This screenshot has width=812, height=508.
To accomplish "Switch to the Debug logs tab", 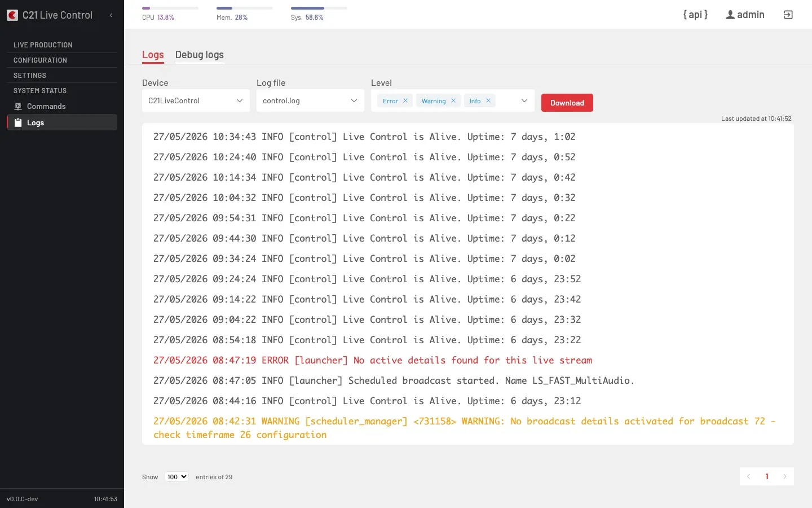I will pos(200,55).
